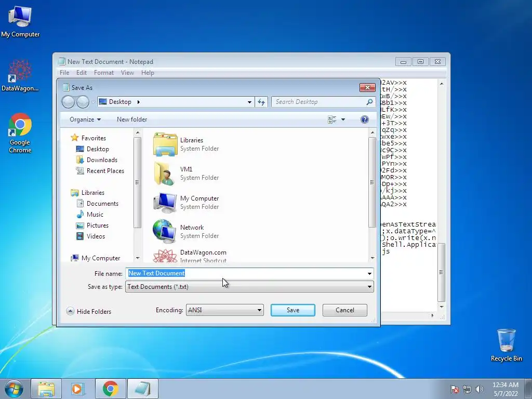532x399 pixels.
Task: Open the Windows Start orb
Action: click(14, 389)
